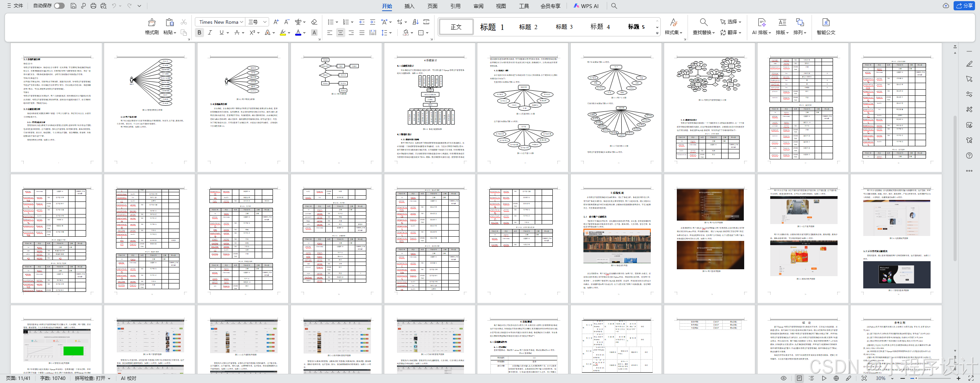Switch to the 审阅 tab
The image size is (980, 383).
(x=478, y=6)
